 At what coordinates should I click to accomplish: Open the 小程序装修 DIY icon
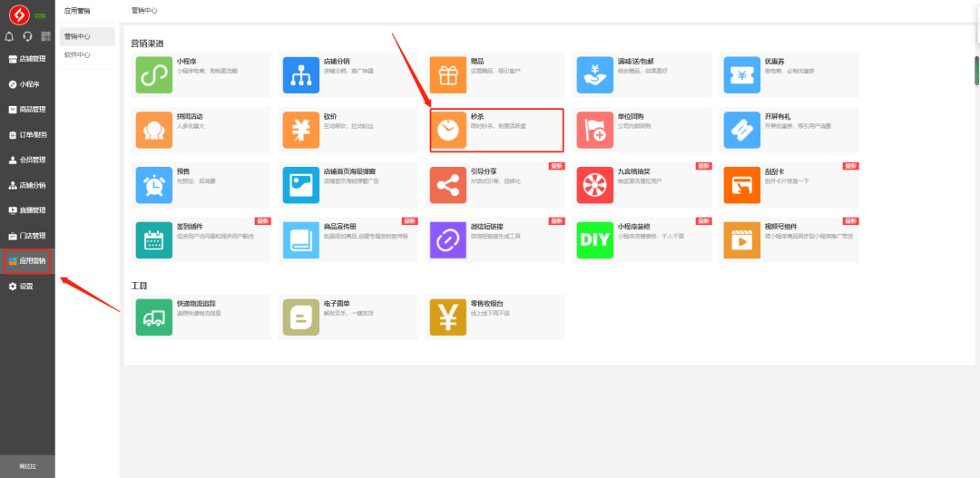pyautogui.click(x=595, y=240)
